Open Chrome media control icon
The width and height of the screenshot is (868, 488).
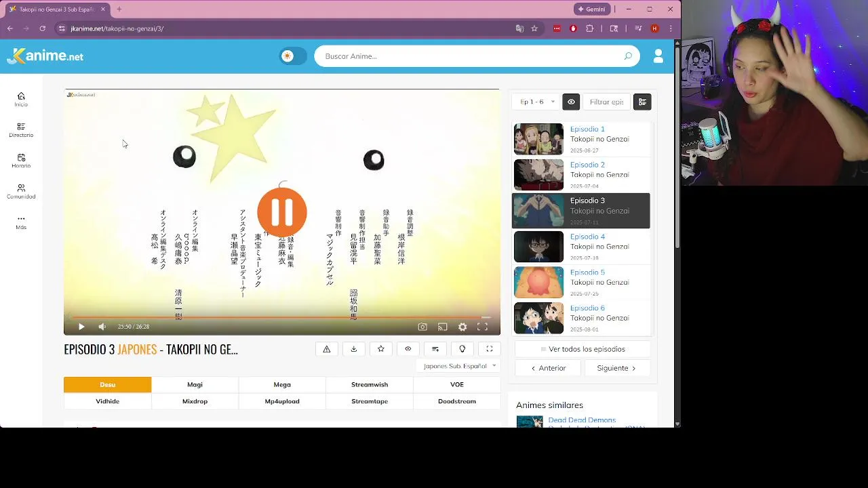tap(638, 28)
